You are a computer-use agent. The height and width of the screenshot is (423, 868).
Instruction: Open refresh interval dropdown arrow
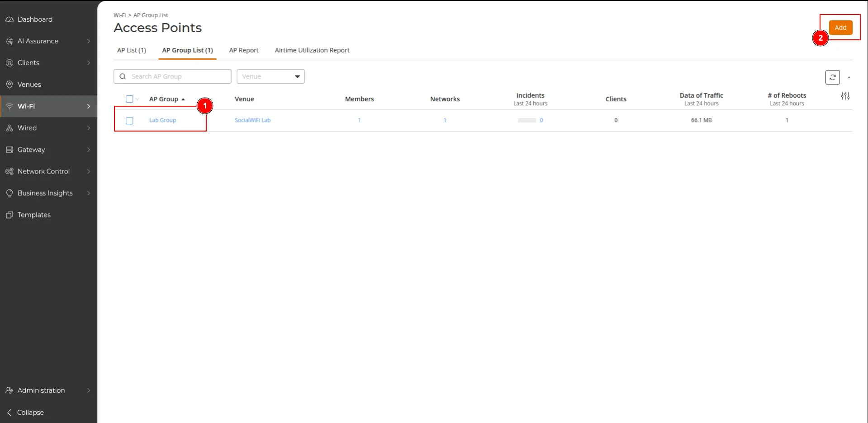click(x=849, y=78)
